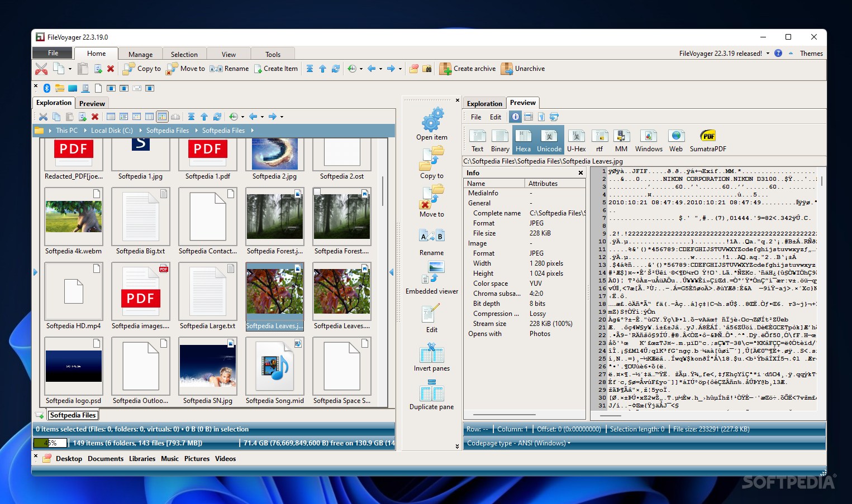The image size is (852, 504).
Task: Open the Help question mark icon
Action: (778, 53)
